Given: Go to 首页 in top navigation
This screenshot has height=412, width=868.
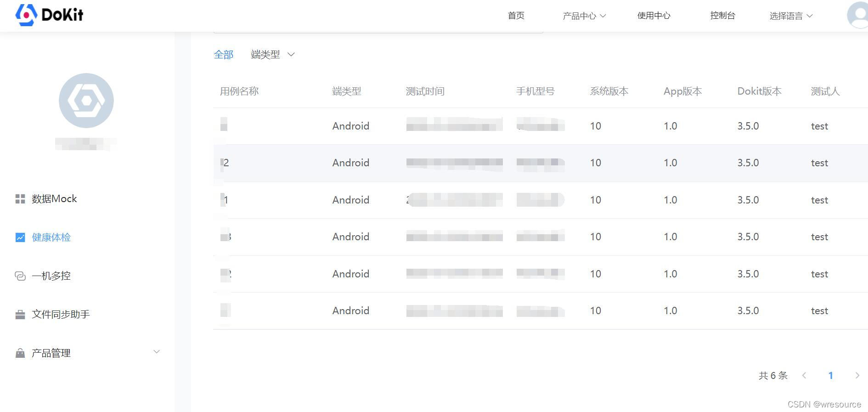Looking at the screenshot, I should coord(516,16).
